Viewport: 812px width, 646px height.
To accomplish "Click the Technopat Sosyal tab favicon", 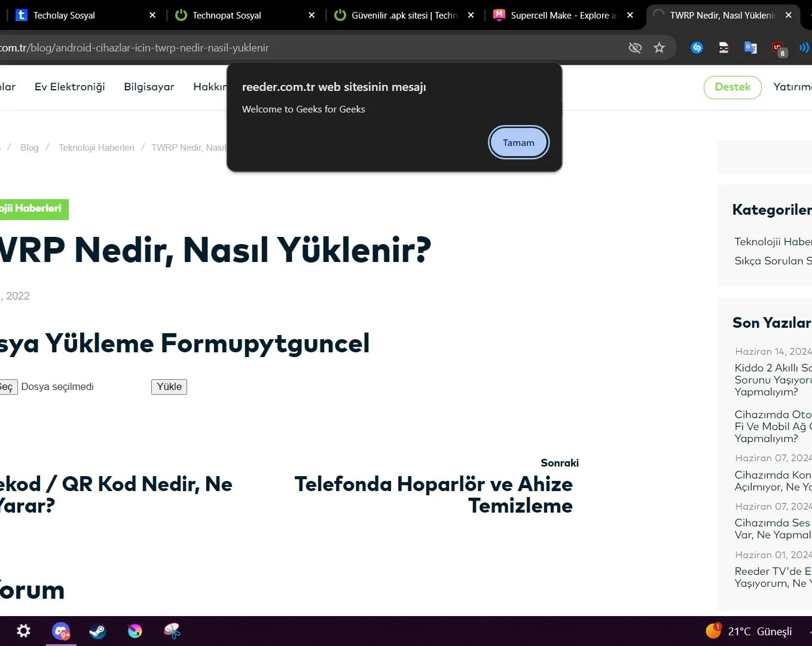I will [181, 15].
